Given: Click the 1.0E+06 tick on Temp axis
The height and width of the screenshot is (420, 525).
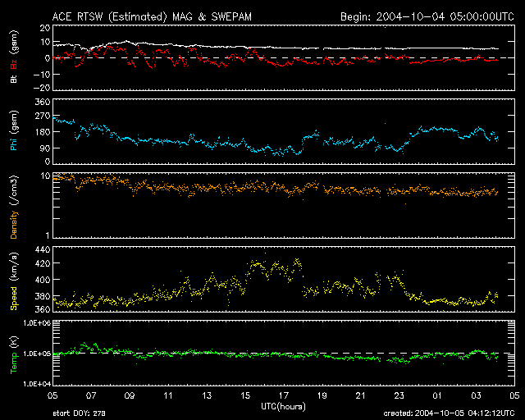Looking at the screenshot, I should click(x=34, y=324).
